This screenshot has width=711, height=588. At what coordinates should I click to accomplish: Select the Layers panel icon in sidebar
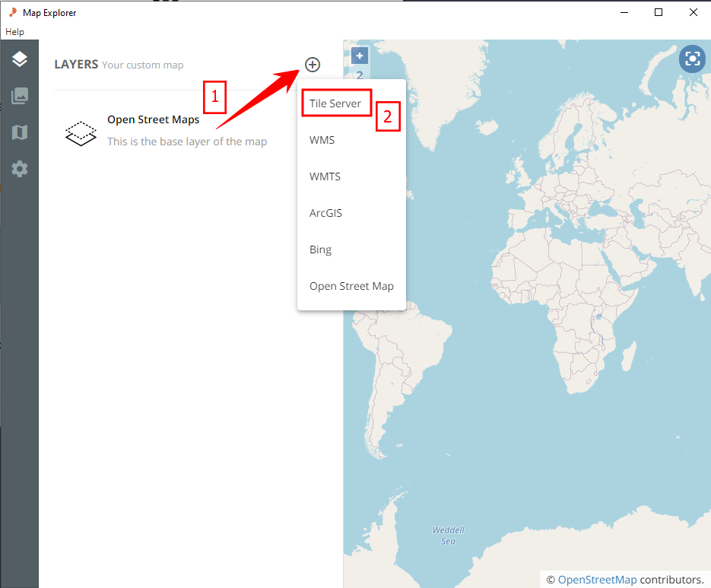[18, 59]
